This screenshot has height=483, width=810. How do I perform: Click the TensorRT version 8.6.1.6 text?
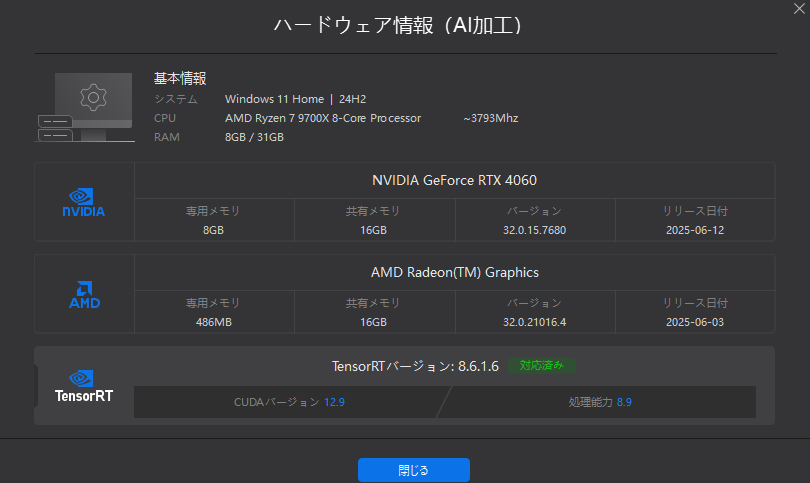415,366
